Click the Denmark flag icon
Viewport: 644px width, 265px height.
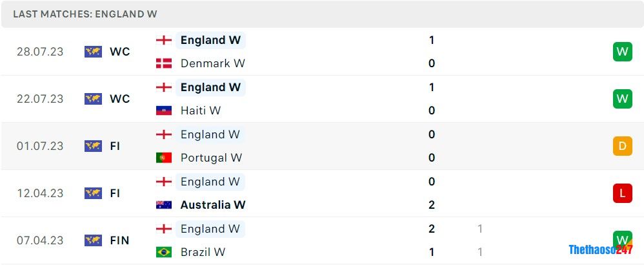[x=164, y=63]
